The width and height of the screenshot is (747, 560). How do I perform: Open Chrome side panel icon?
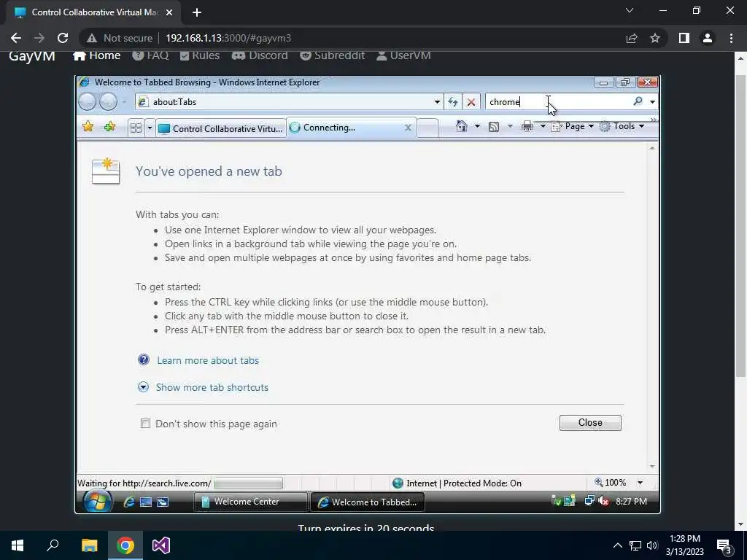[x=684, y=38]
